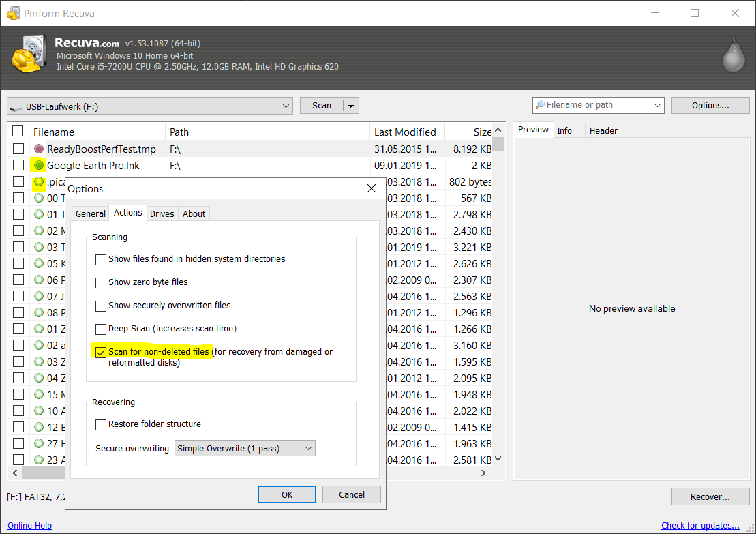Open the Check for updates link
The width and height of the screenshot is (756, 534).
pos(700,525)
